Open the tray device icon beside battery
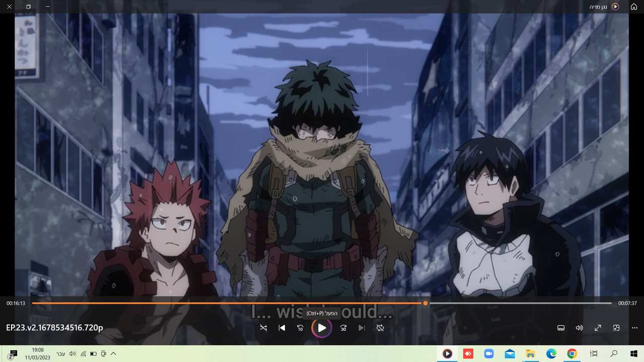 (x=103, y=354)
